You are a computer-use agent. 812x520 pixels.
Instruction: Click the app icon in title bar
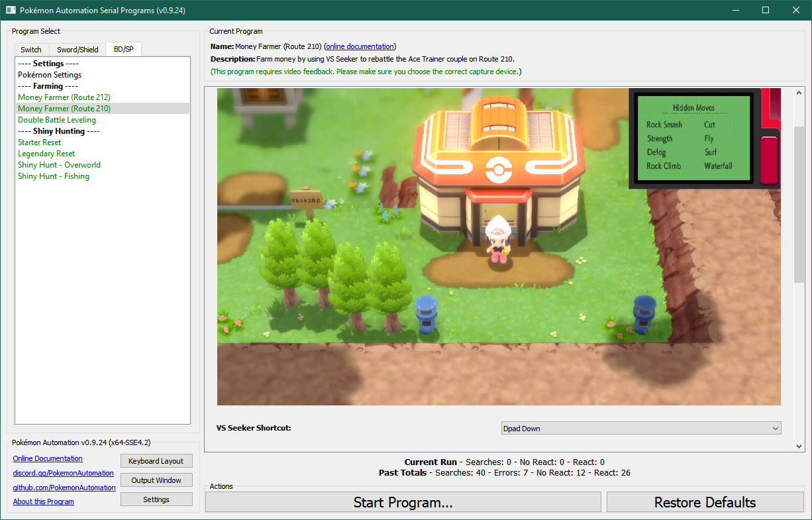pos(11,10)
